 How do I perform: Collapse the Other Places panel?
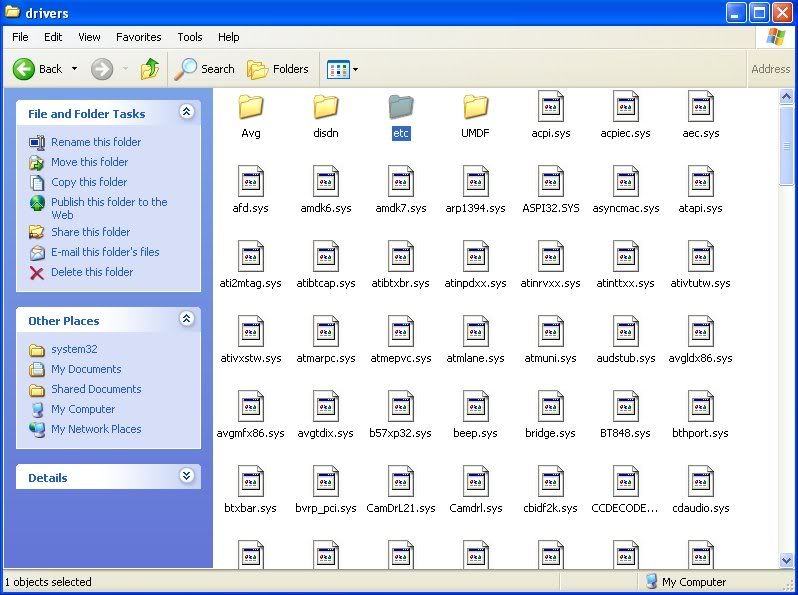pyautogui.click(x=186, y=320)
